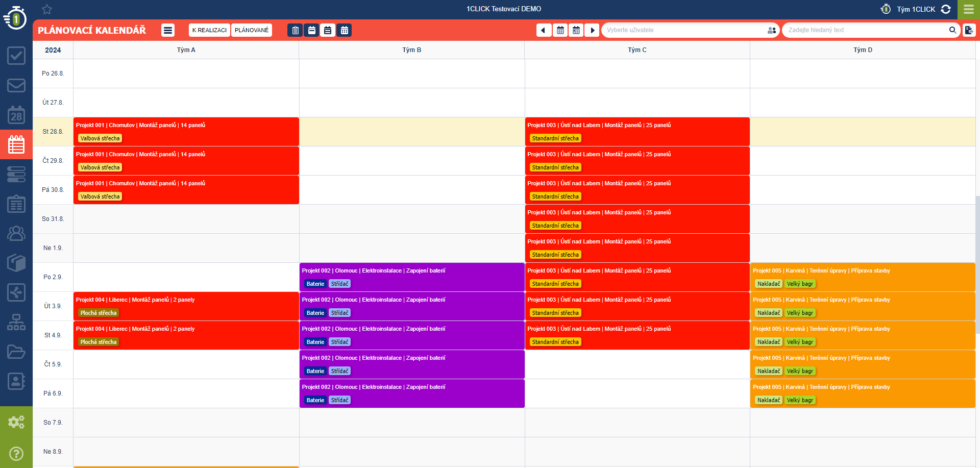Screen dimensions: 980x468
Task: Click the vertical scrollbar on right edge
Action: pyautogui.click(x=977, y=264)
